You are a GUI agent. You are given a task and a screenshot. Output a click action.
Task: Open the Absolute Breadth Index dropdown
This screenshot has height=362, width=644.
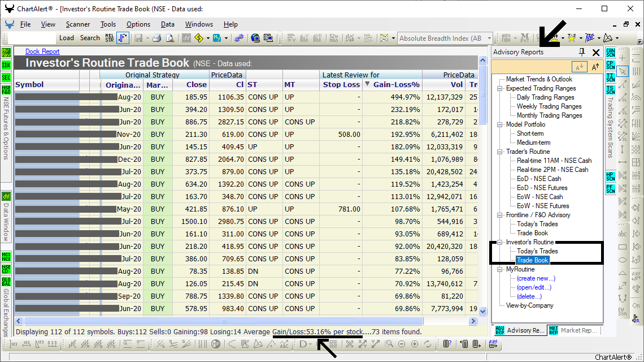[489, 38]
